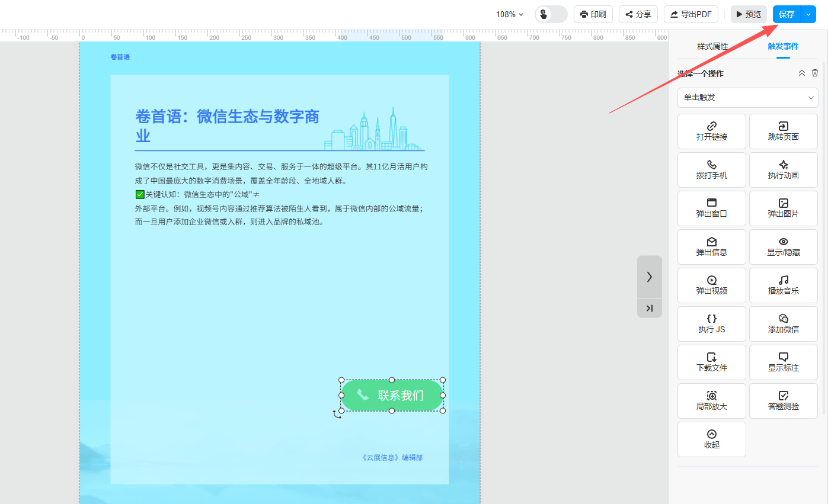Viewport: 828px width, 504px height.
Task: Switch to the 样式属性 tab
Action: pyautogui.click(x=712, y=46)
